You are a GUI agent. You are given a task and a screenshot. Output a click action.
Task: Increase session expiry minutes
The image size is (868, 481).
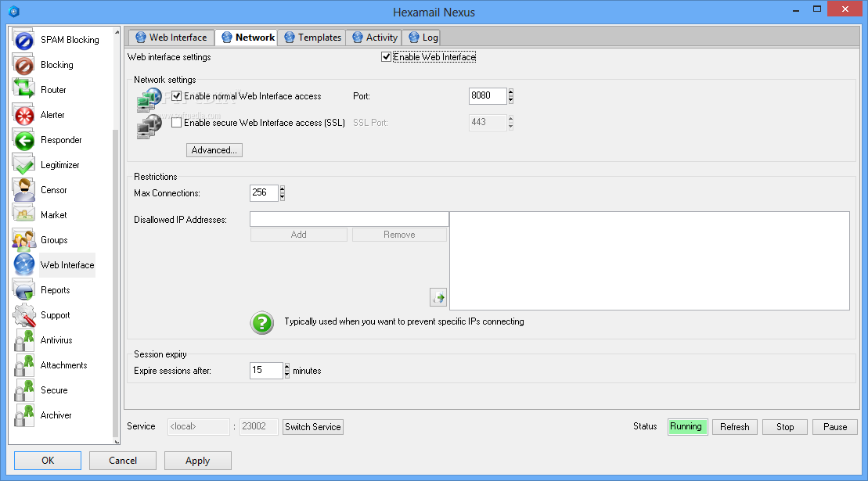point(286,367)
